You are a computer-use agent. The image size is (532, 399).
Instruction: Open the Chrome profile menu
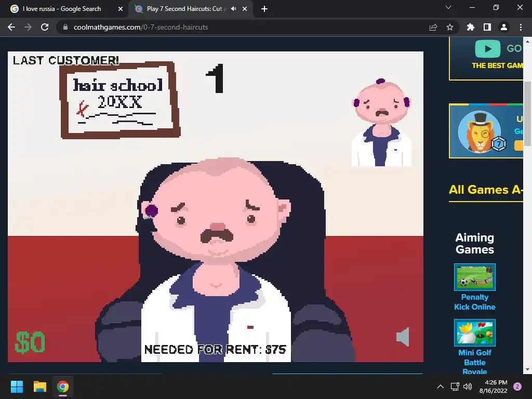(x=504, y=27)
